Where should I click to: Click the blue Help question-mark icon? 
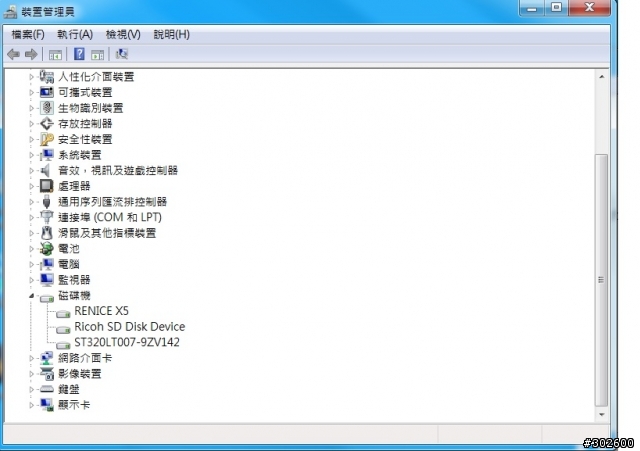[79, 54]
